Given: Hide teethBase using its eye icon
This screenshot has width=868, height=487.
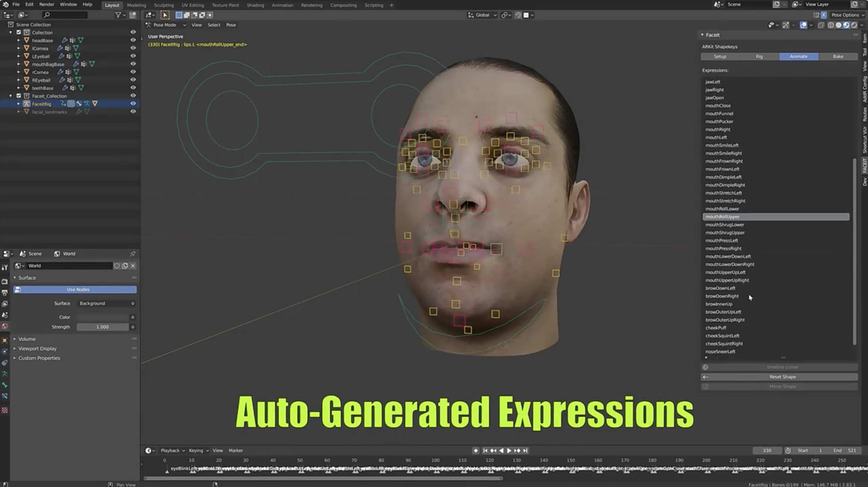Looking at the screenshot, I should 133,88.
